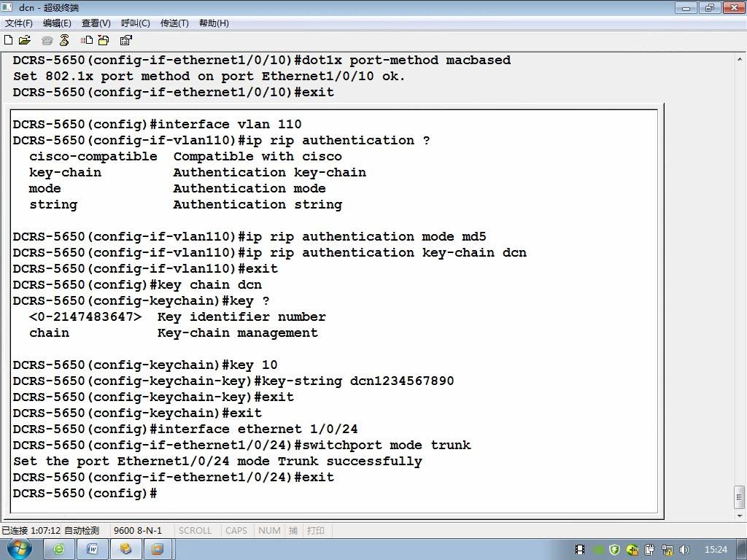The height and width of the screenshot is (560, 747).
Task: Open the Internet Explorer taskbar button
Action: pyautogui.click(x=58, y=550)
